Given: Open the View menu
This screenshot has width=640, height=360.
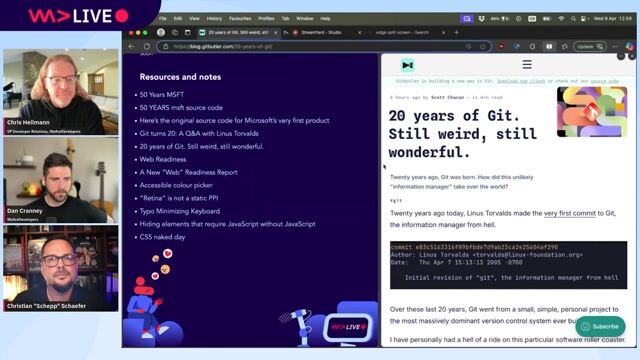Looking at the screenshot, I should 194,19.
